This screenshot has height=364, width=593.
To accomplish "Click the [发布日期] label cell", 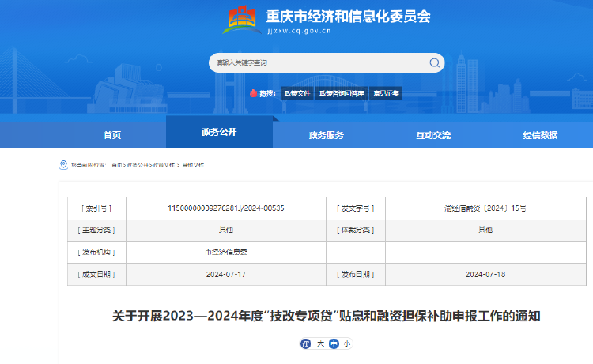I will point(356,275).
